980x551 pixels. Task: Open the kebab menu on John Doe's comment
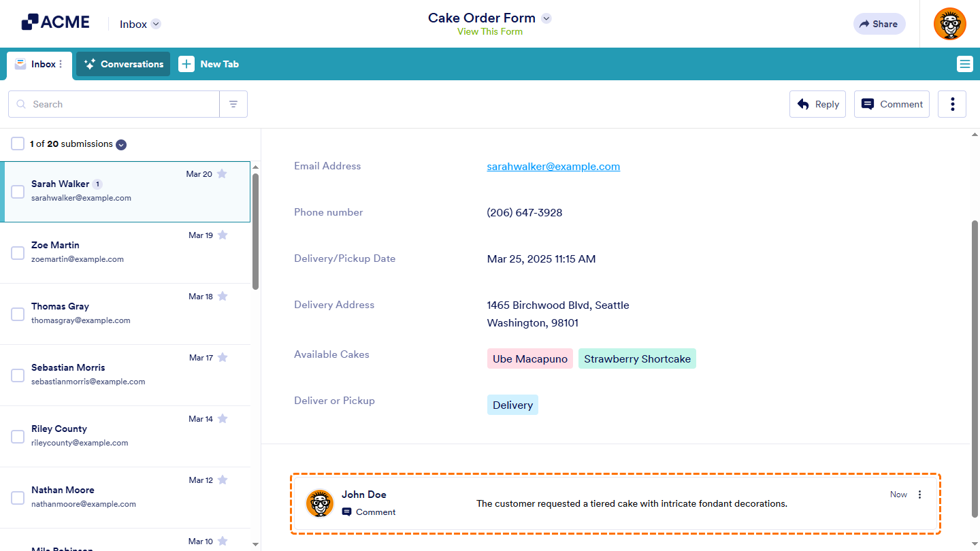[919, 494]
